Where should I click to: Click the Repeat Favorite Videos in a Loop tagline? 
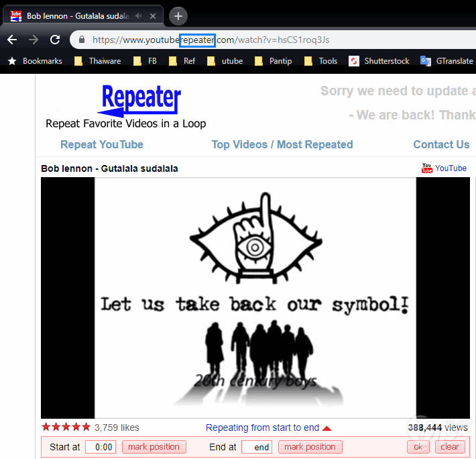(125, 123)
